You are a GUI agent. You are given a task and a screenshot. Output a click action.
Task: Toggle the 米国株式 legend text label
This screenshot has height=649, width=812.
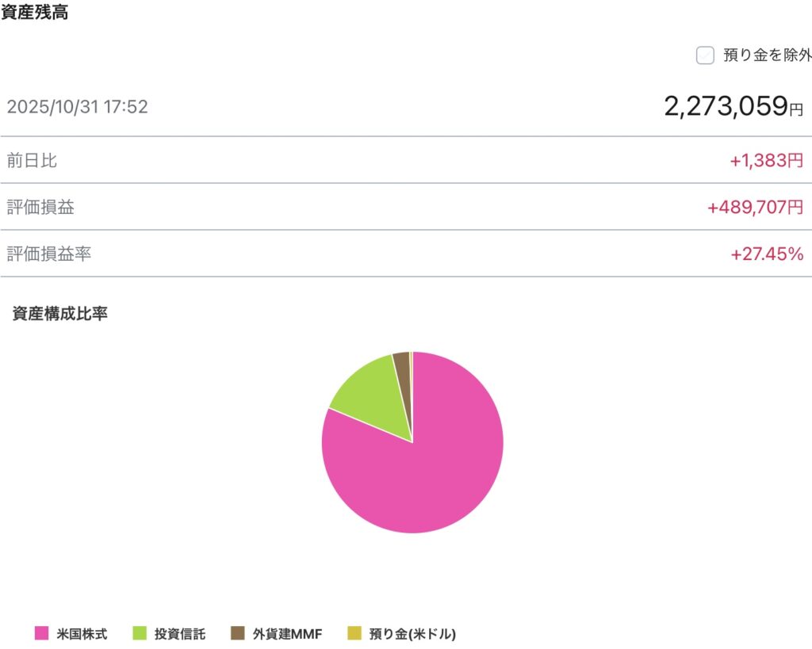click(x=82, y=634)
